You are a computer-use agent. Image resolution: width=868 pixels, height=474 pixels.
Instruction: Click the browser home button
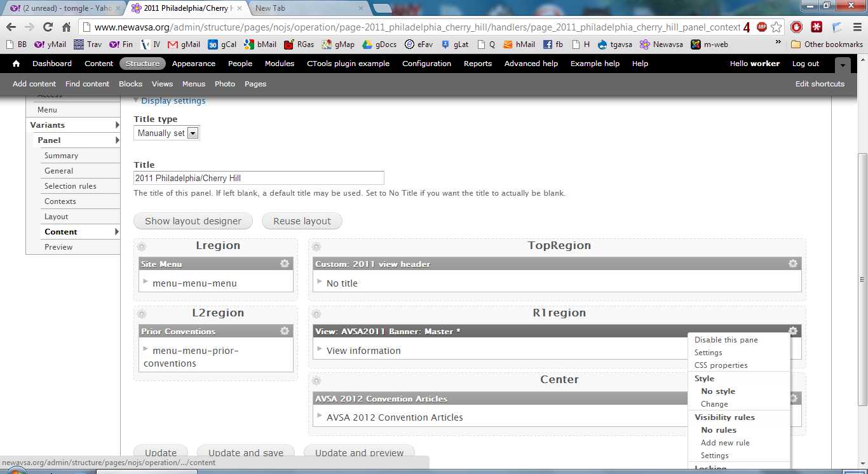pos(66,27)
